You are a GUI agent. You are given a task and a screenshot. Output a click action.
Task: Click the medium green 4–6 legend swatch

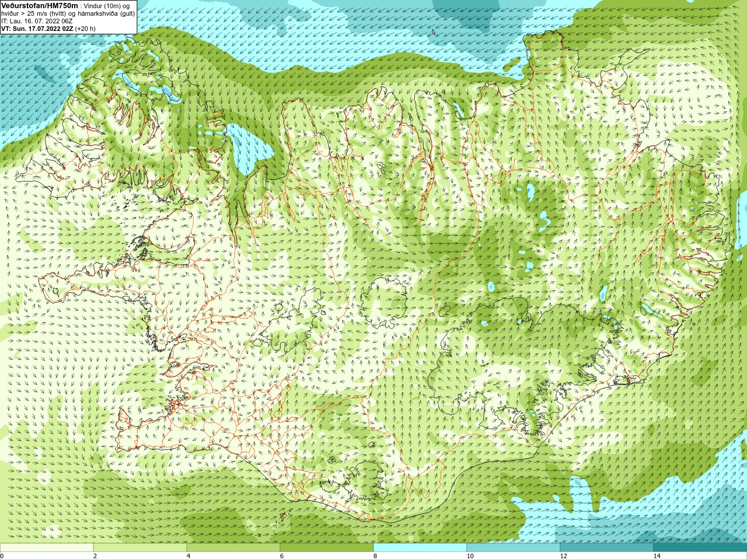click(x=233, y=548)
